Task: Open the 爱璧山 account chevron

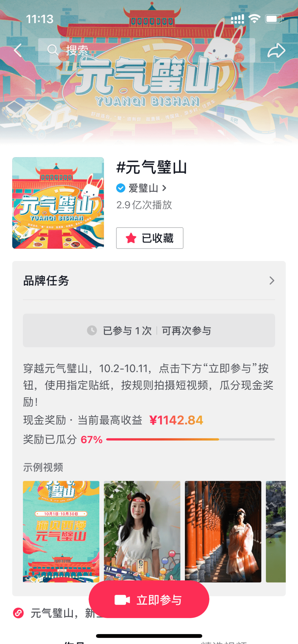Action: [164, 188]
